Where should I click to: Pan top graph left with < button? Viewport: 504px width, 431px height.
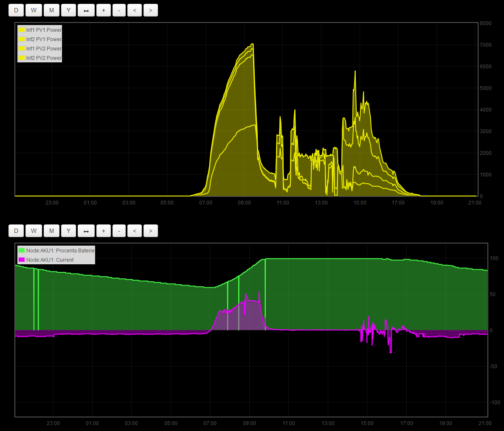135,10
